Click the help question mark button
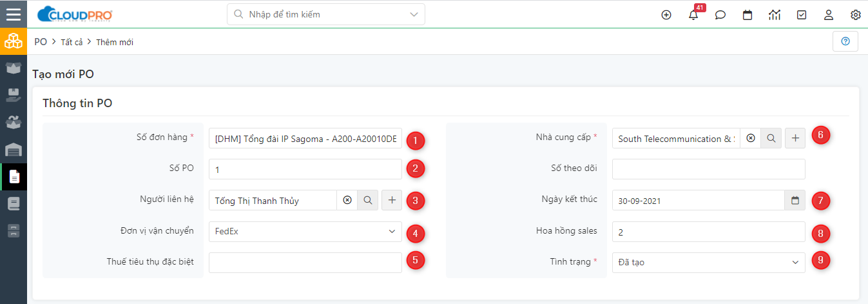Screen dimensions: 868x304 tap(845, 41)
